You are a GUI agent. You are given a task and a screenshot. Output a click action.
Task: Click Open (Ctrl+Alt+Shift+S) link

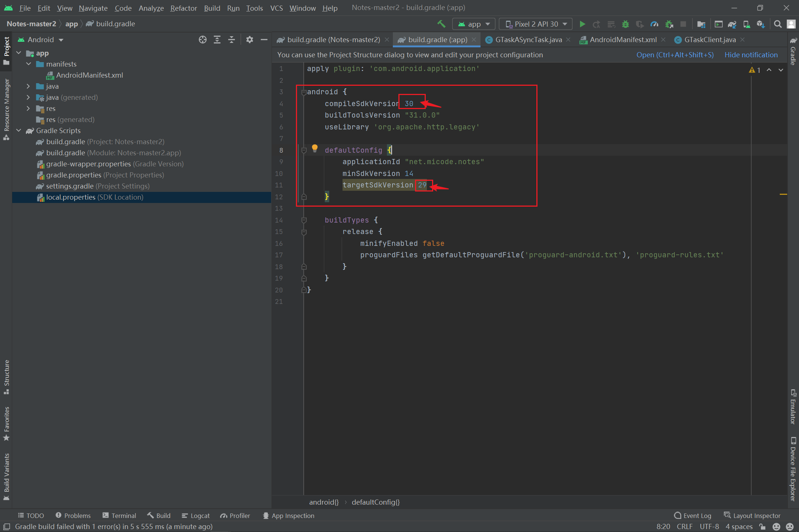click(x=675, y=55)
